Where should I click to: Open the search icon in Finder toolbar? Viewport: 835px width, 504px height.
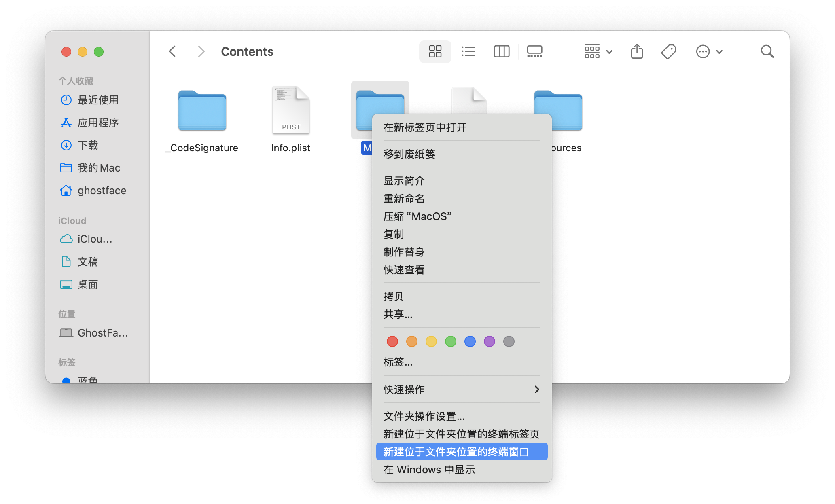[767, 51]
